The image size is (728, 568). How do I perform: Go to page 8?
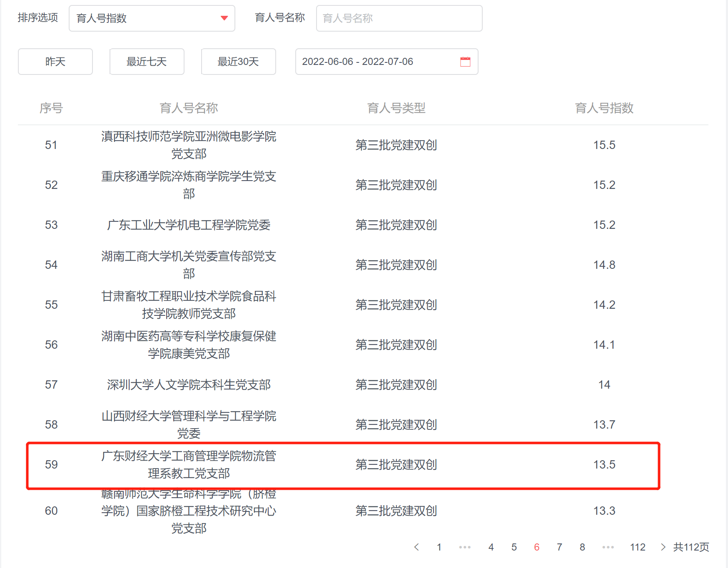point(582,547)
